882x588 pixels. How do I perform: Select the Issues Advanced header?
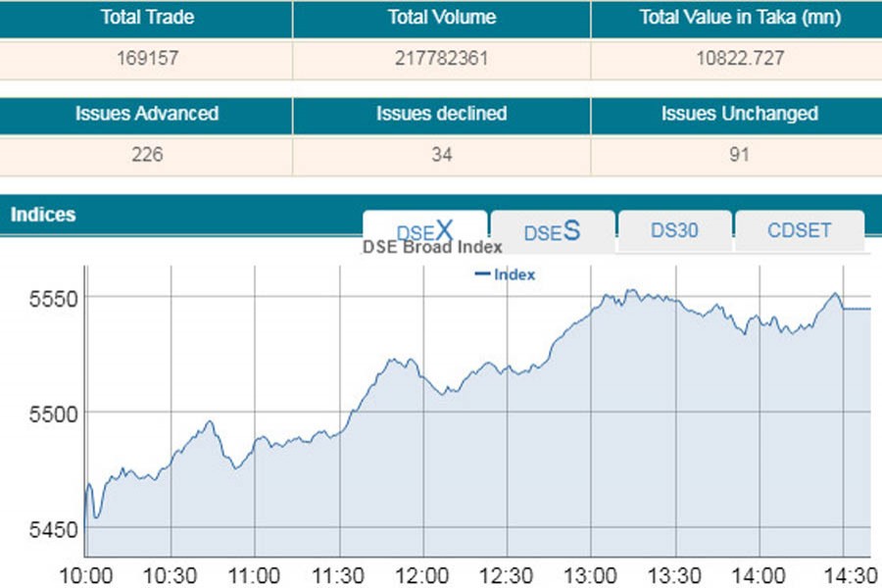[x=146, y=114]
